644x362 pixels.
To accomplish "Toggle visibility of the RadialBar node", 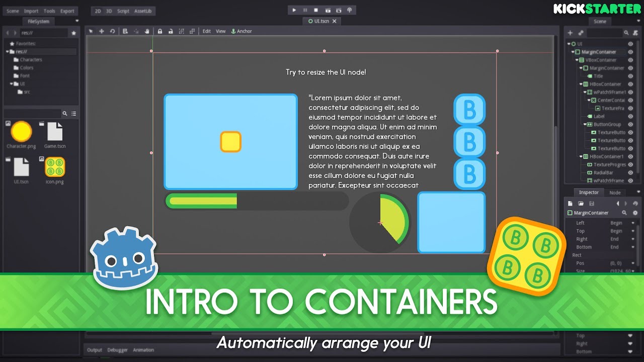I will pyautogui.click(x=630, y=172).
